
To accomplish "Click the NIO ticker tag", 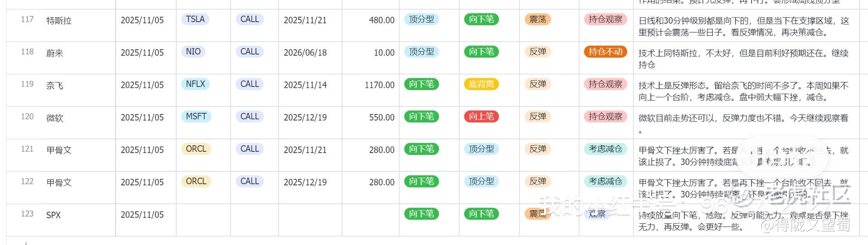I will 193,52.
